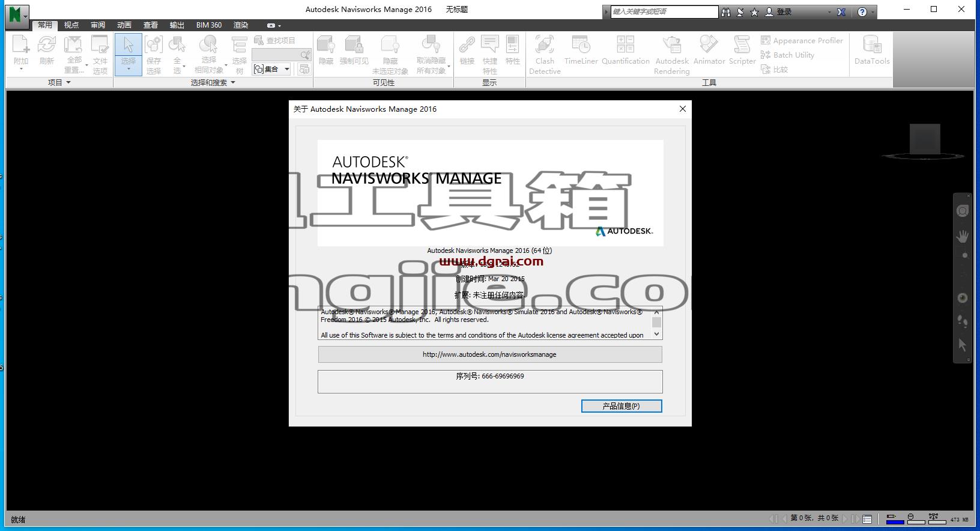Switch to the BIM 360 tab
The width and height of the screenshot is (980, 531).
(x=209, y=25)
